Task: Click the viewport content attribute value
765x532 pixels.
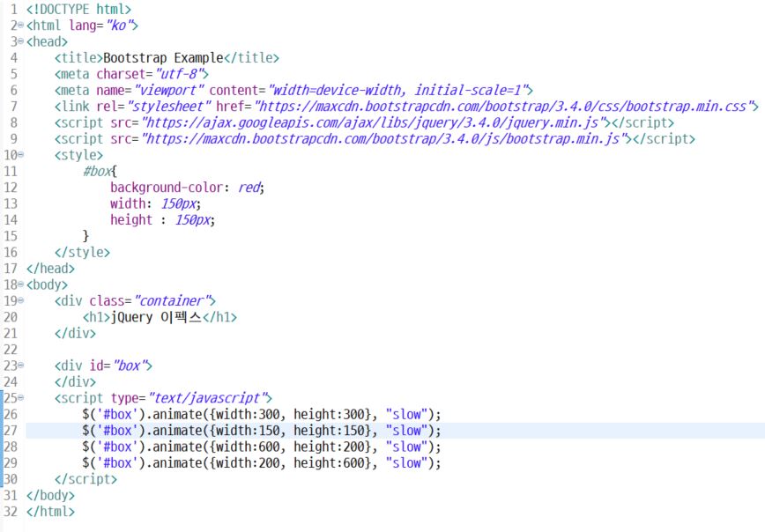Action: [397, 90]
